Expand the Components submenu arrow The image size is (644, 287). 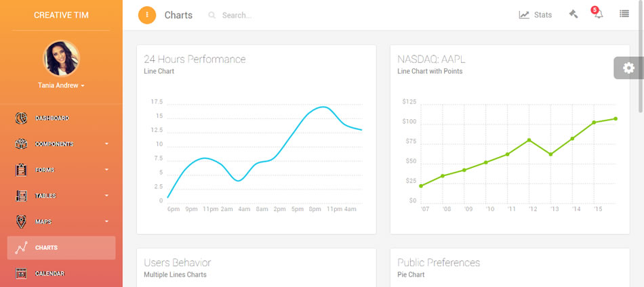tap(106, 144)
